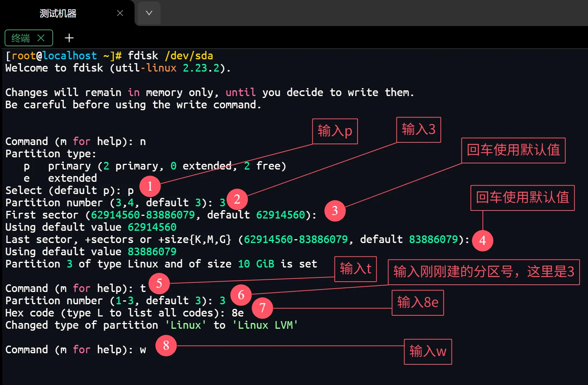
Task: Close the 终端 terminal tab
Action: (x=41, y=38)
